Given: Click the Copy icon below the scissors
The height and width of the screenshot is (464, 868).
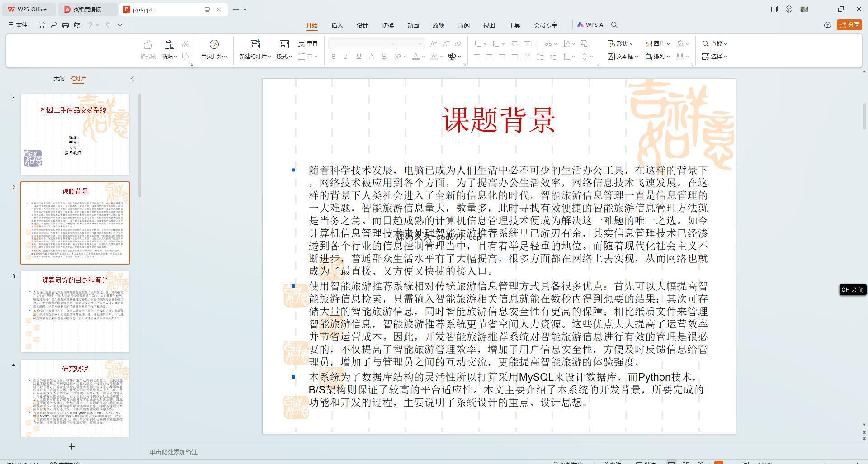Looking at the screenshot, I should [x=186, y=57].
